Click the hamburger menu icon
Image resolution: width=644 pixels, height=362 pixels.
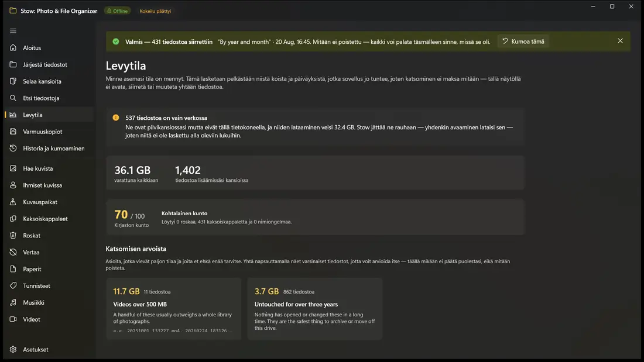13,31
